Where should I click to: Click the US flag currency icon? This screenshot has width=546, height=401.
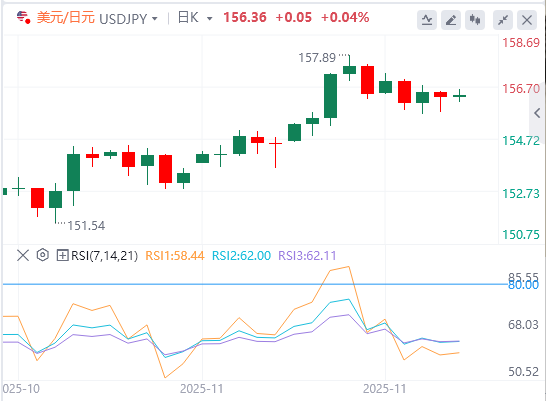click(x=23, y=17)
